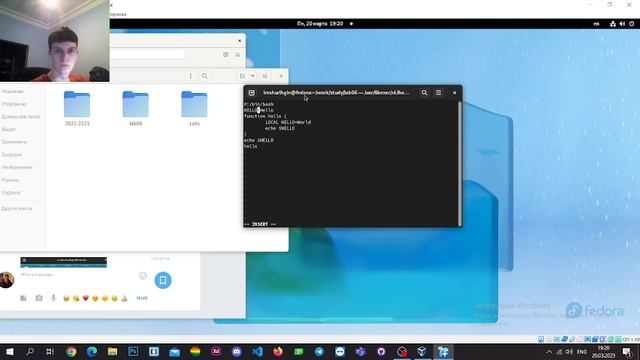Open the lab06 folder in Files
The image size is (640, 360).
pyautogui.click(x=136, y=108)
